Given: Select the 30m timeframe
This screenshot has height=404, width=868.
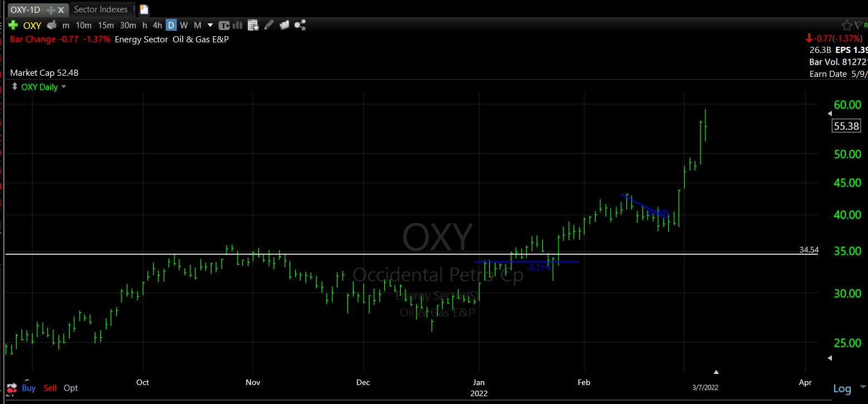Looking at the screenshot, I should pyautogui.click(x=128, y=25).
